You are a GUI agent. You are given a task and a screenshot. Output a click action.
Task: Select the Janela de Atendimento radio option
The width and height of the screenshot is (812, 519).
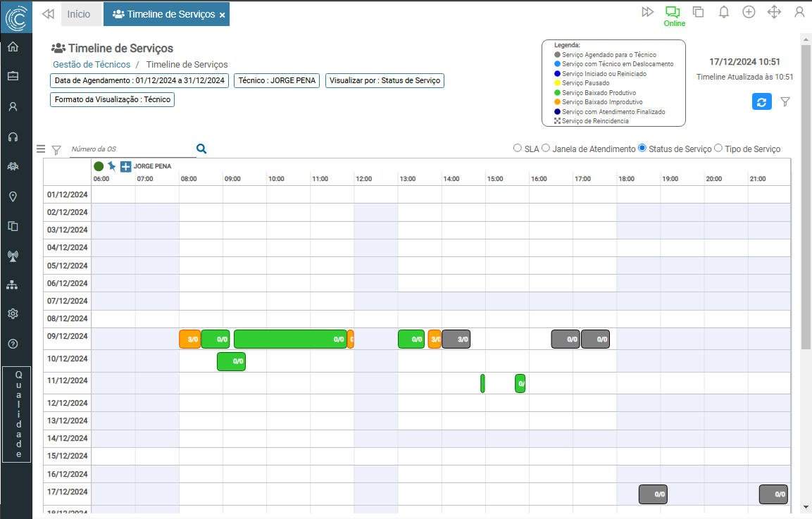(546, 149)
